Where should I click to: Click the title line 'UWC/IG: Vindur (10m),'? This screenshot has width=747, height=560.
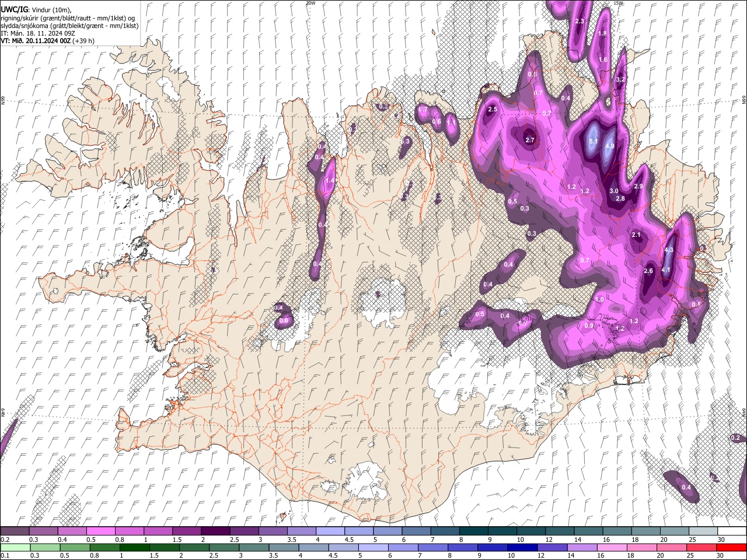(x=34, y=9)
